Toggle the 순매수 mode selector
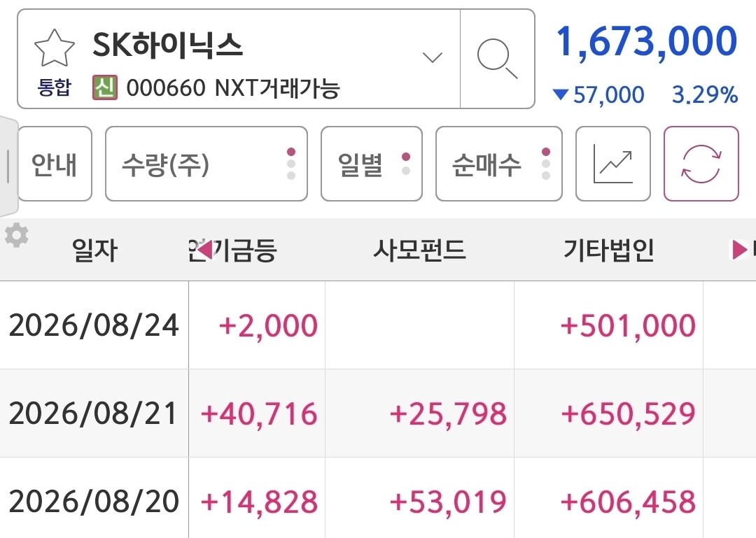The height and width of the screenshot is (538, 756). coord(499,164)
